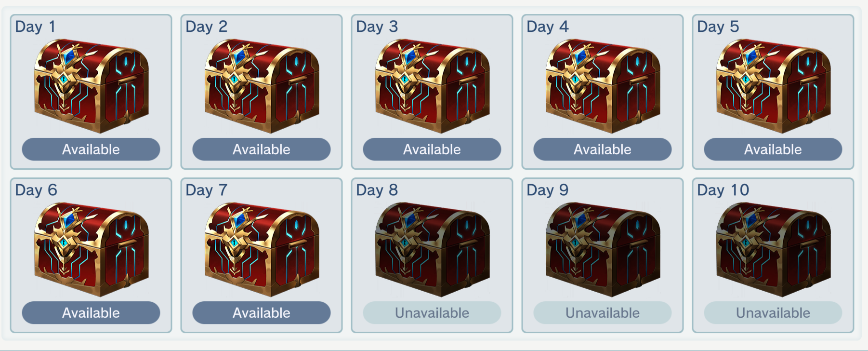Select the Day 3 chest icon
This screenshot has height=351, width=868.
click(x=432, y=86)
